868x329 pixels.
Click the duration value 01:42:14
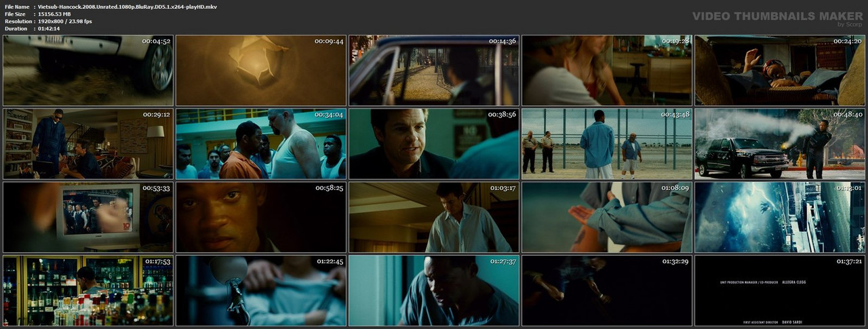click(49, 28)
